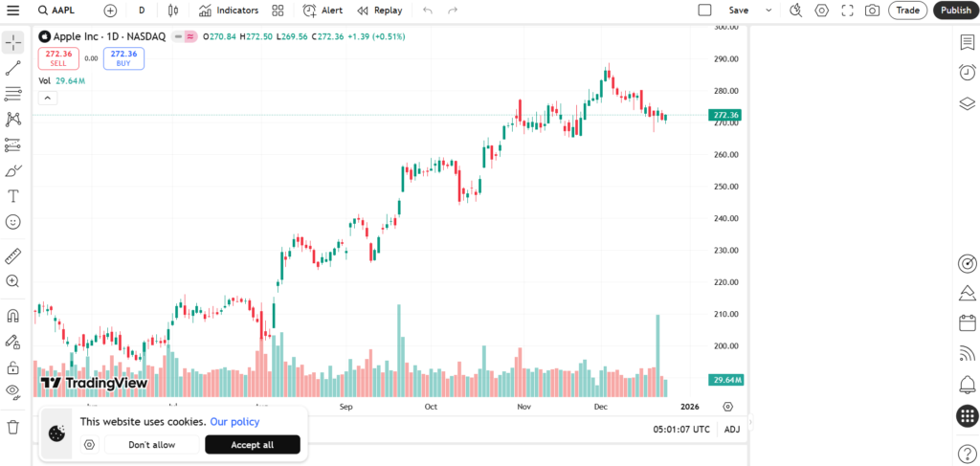Screen dimensions: 980x466
Task: Activate the zoom in tool
Action: (x=13, y=281)
